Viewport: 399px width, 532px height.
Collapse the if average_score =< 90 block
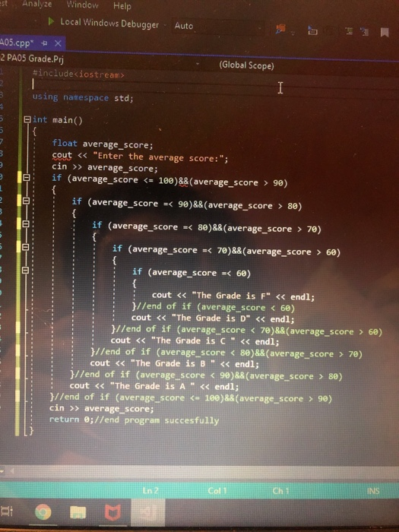pyautogui.click(x=26, y=201)
